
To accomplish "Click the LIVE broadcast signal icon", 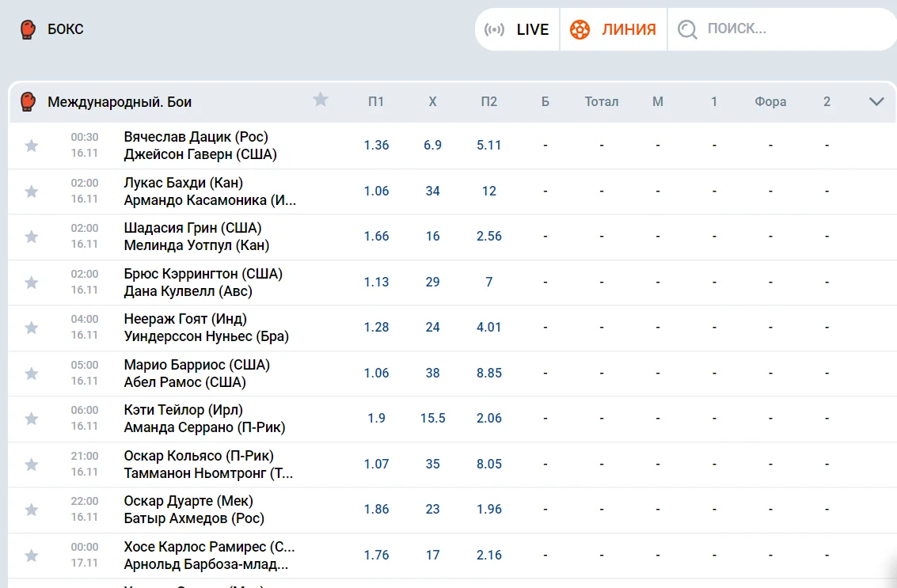I will point(494,29).
